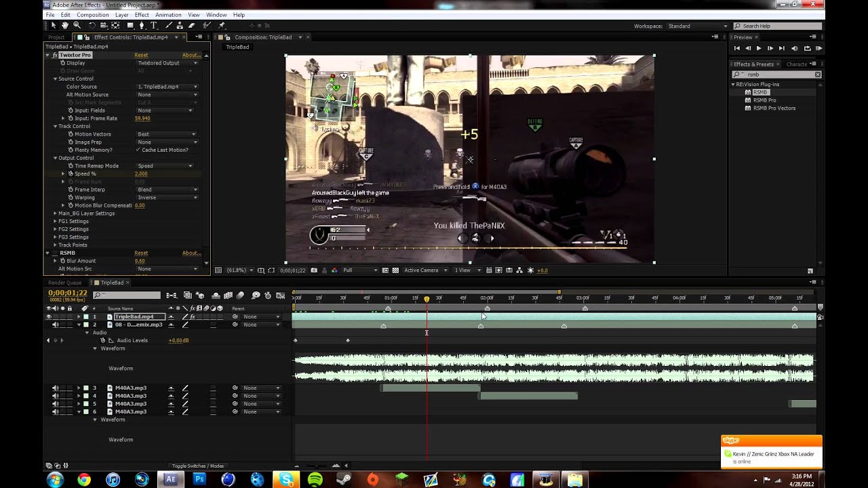
Task: Toggle the RSMB effect fx switch
Action: coord(56,253)
